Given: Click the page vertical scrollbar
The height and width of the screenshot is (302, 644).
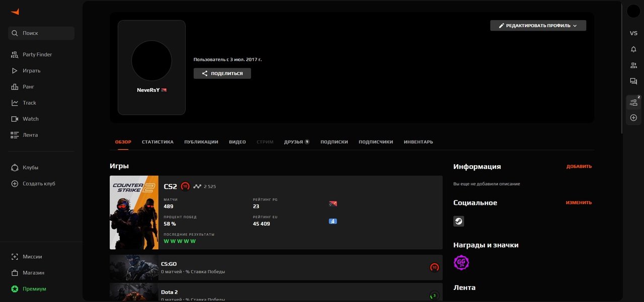Looking at the screenshot, I should click(622, 68).
